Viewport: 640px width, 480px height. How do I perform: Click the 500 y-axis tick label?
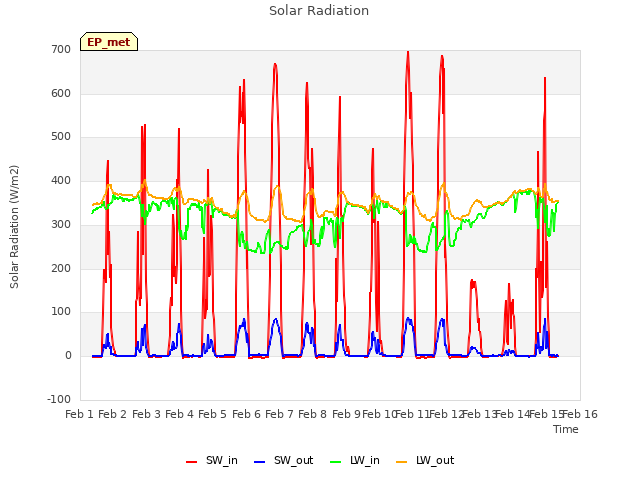pos(61,137)
